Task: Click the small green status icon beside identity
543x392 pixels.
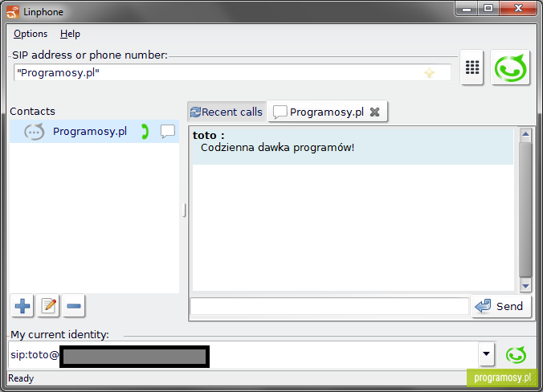Action: [516, 354]
